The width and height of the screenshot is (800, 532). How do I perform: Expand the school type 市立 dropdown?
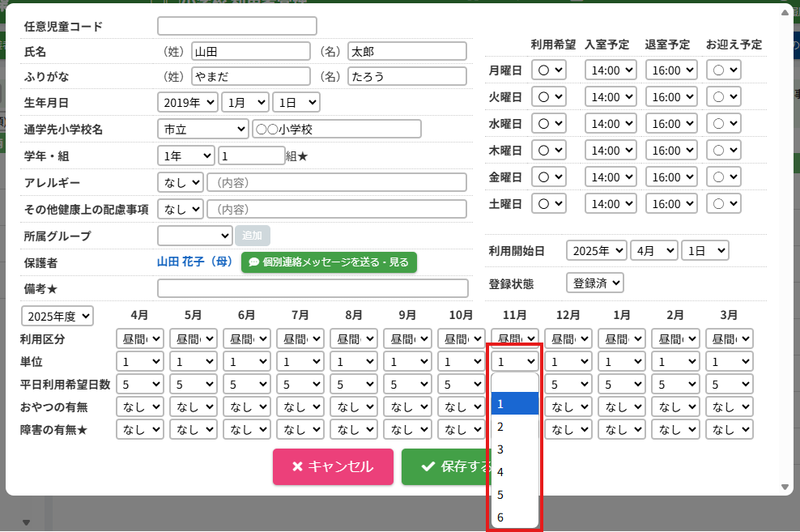[202, 130]
